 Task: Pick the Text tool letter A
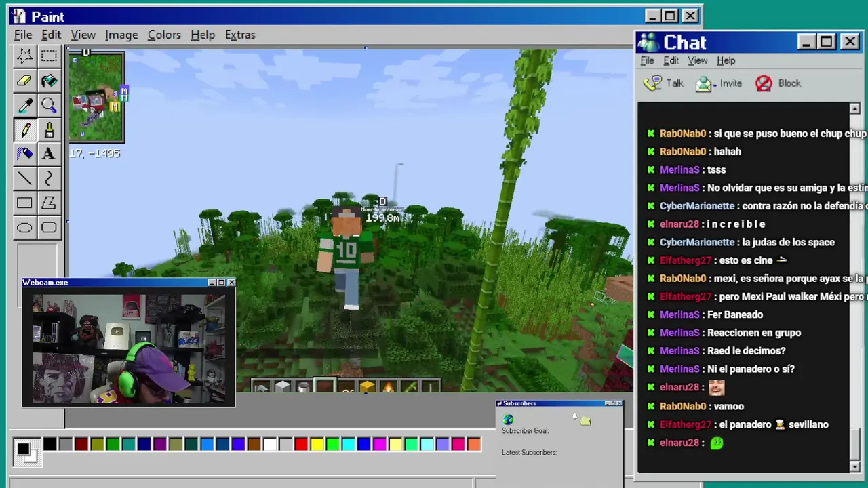click(49, 154)
